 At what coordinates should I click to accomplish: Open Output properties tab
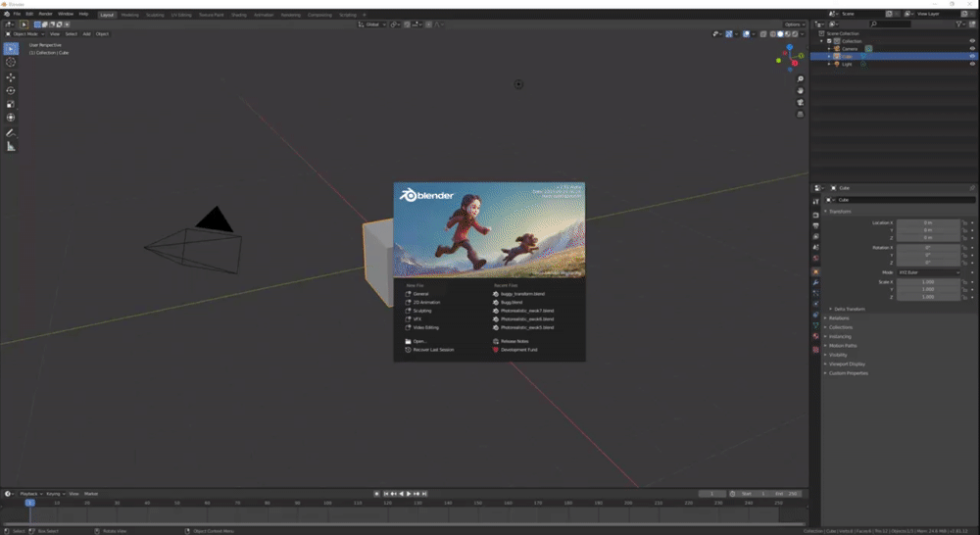[815, 225]
